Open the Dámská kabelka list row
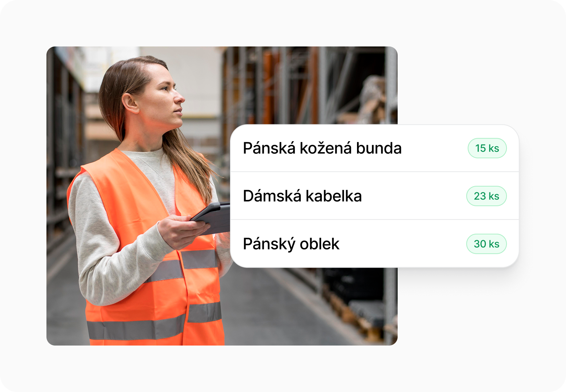 pyautogui.click(x=374, y=196)
